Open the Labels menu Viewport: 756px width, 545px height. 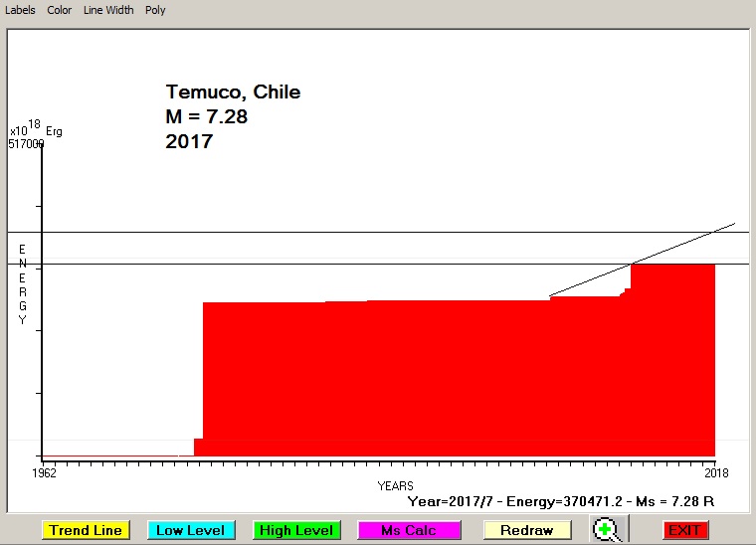point(20,10)
